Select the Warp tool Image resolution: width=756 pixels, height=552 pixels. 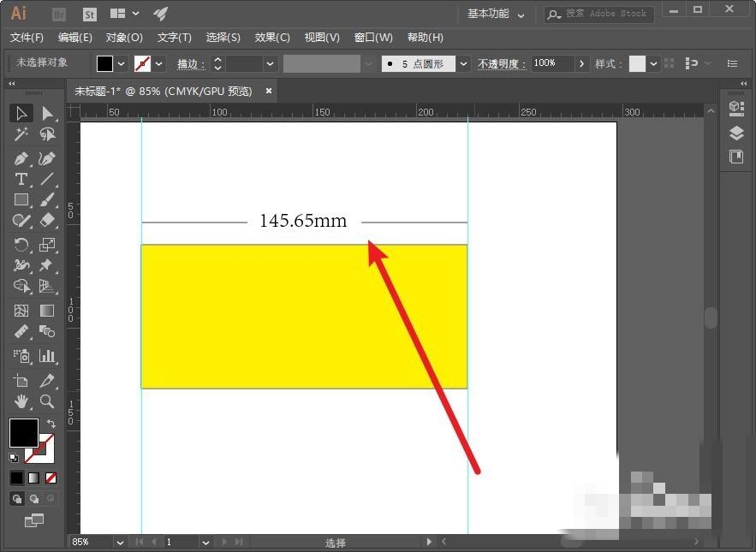[x=21, y=265]
